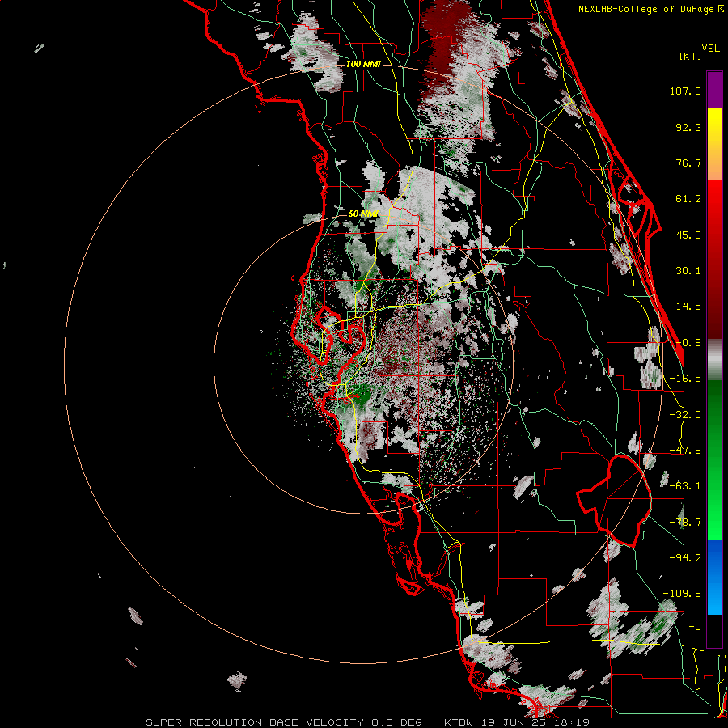The image size is (728, 728).
Task: Click the -94.2 value on velocity scale
Action: tap(685, 557)
